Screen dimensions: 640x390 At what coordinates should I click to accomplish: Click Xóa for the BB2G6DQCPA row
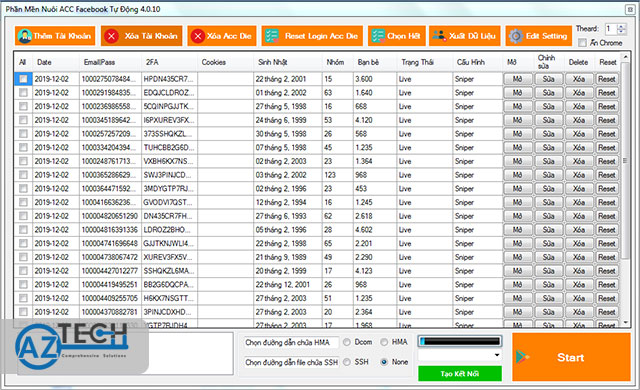pyautogui.click(x=579, y=284)
